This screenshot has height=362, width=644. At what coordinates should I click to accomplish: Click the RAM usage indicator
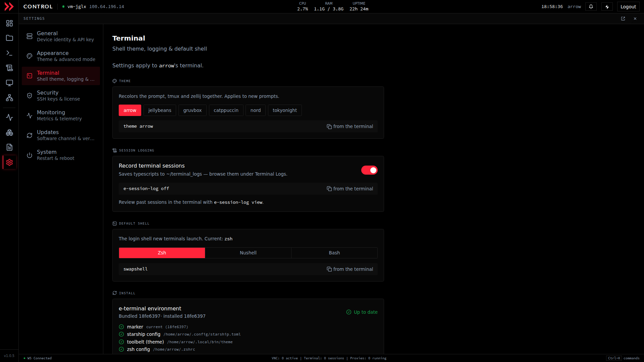(329, 6)
